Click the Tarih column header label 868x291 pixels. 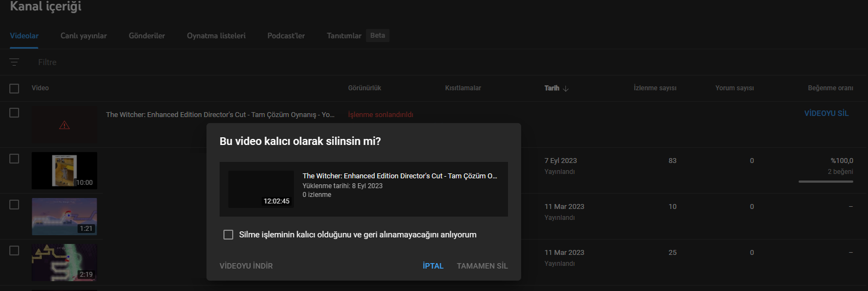point(552,88)
